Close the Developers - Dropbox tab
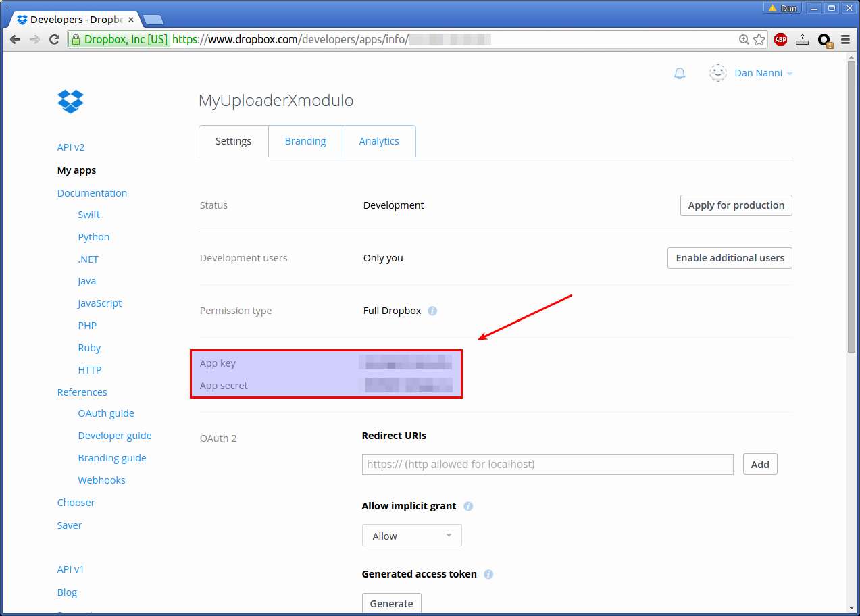Image resolution: width=860 pixels, height=616 pixels. pyautogui.click(x=131, y=20)
